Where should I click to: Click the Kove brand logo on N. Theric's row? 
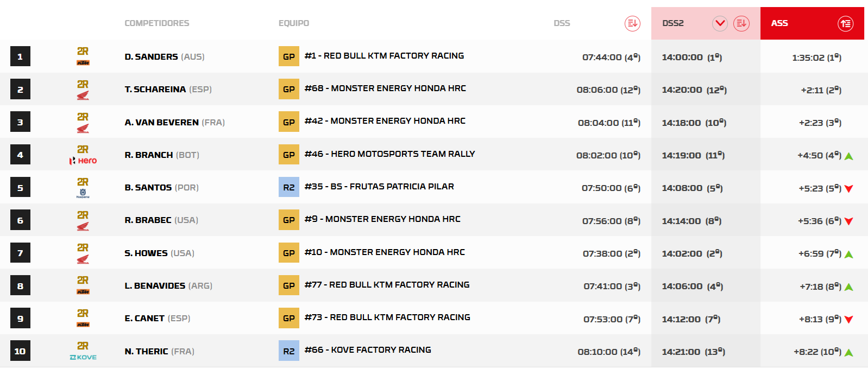click(83, 357)
